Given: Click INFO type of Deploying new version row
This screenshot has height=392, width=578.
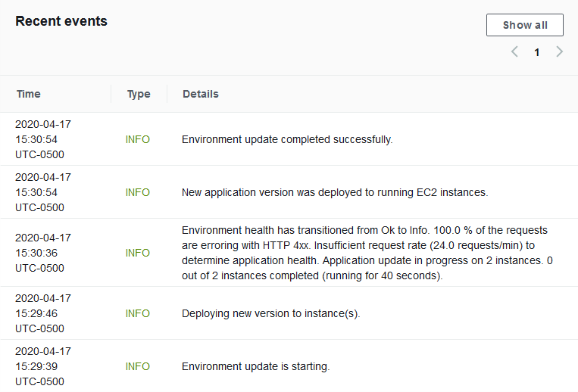Looking at the screenshot, I should click(138, 313).
